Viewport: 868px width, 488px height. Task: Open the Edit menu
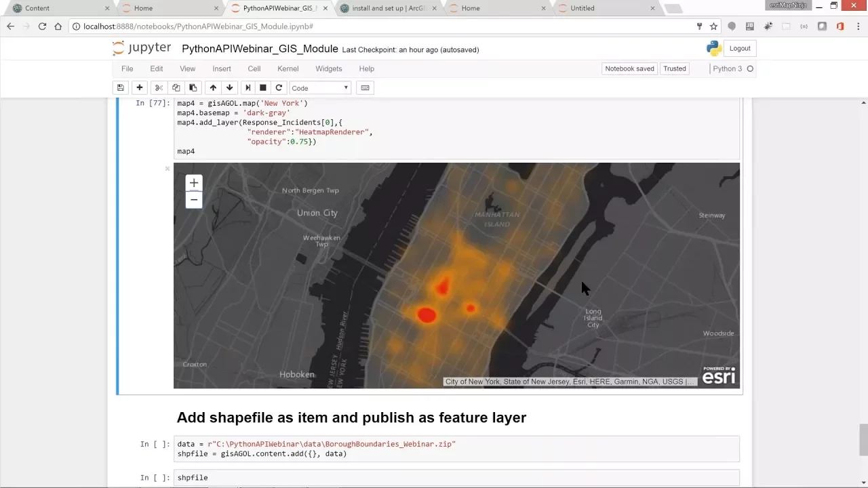pyautogui.click(x=157, y=68)
